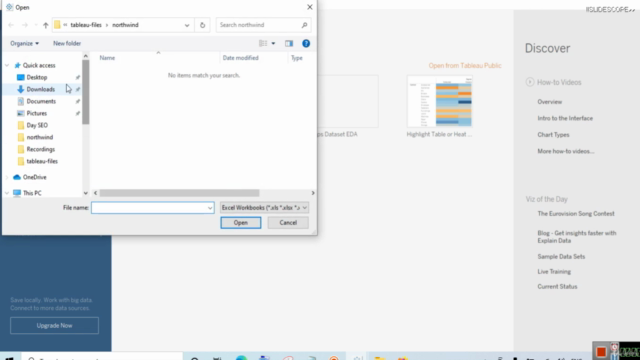Open The Eurovision Song Contest viz

coord(576,213)
